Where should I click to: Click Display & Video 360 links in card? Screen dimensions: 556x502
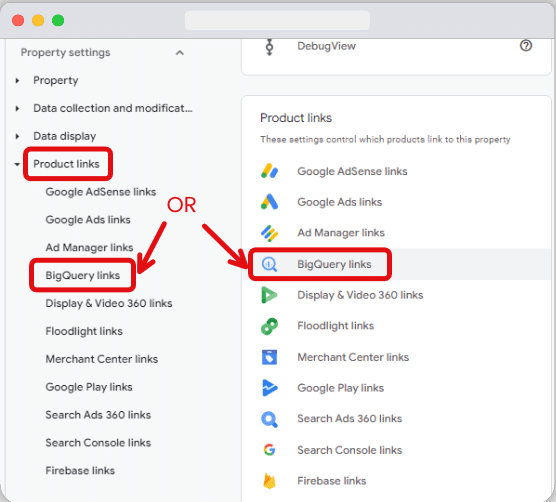pos(360,295)
